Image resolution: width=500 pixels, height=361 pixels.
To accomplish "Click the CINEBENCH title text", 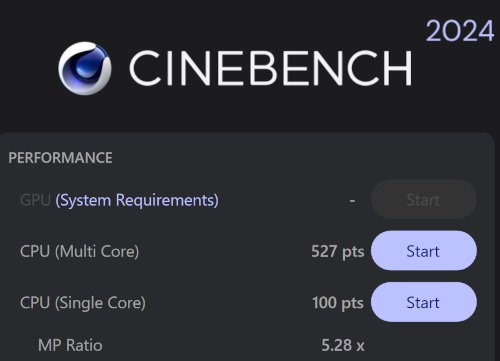I will (x=271, y=68).
